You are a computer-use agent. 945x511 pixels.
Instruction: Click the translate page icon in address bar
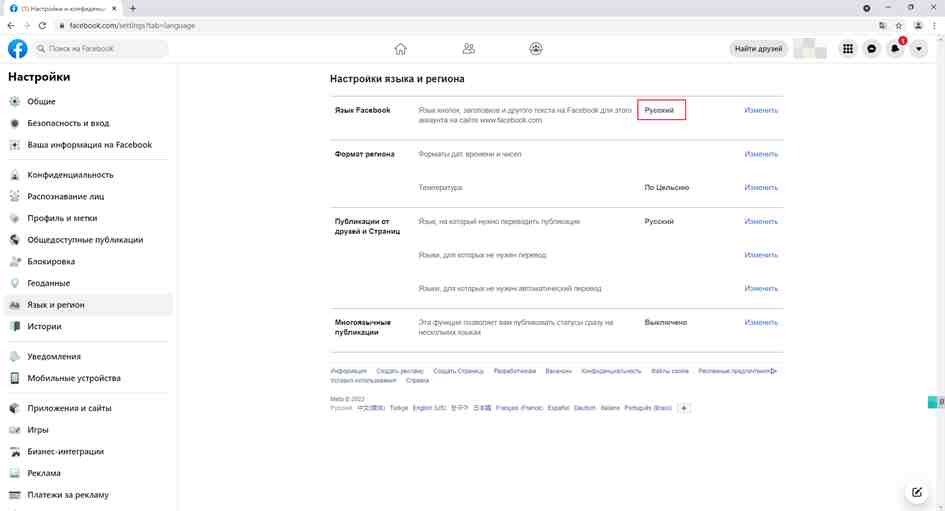coord(882,25)
